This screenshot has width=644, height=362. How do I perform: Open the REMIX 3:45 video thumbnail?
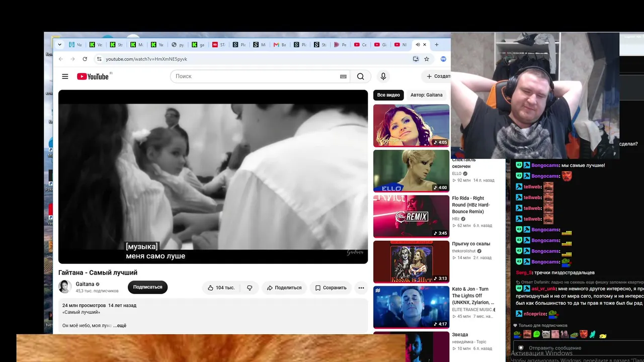411,216
